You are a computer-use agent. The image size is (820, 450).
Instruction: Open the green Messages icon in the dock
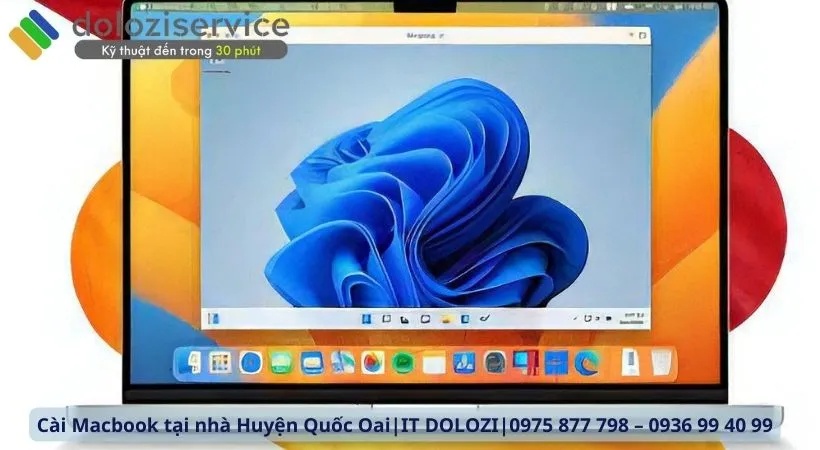tap(281, 362)
